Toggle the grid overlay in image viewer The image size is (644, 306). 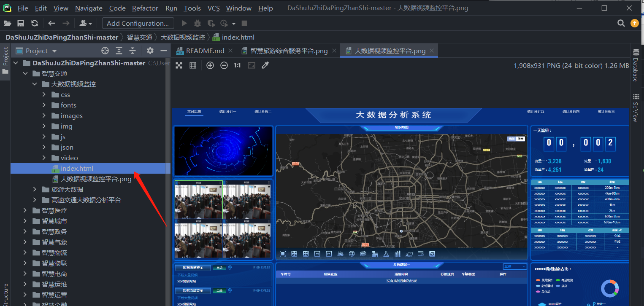[193, 65]
